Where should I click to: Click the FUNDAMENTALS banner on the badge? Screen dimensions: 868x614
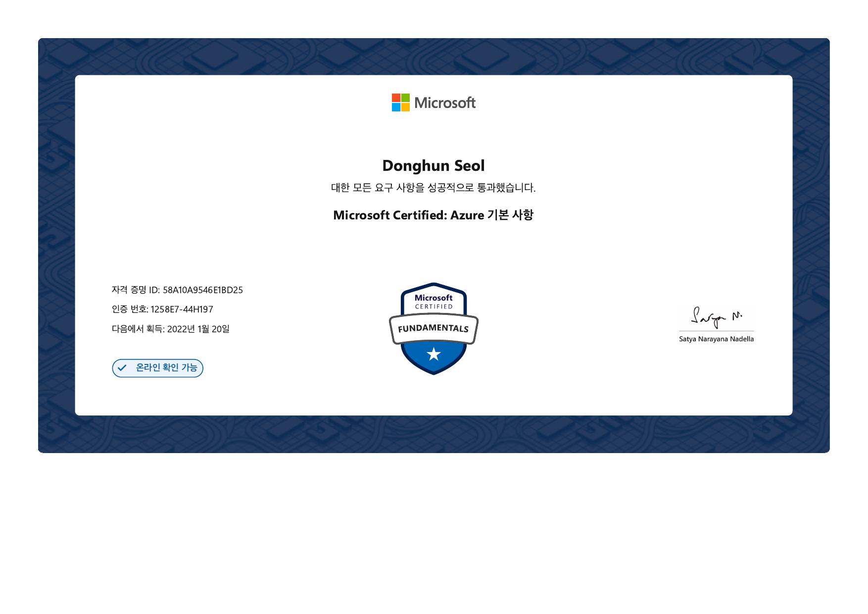[x=433, y=328]
